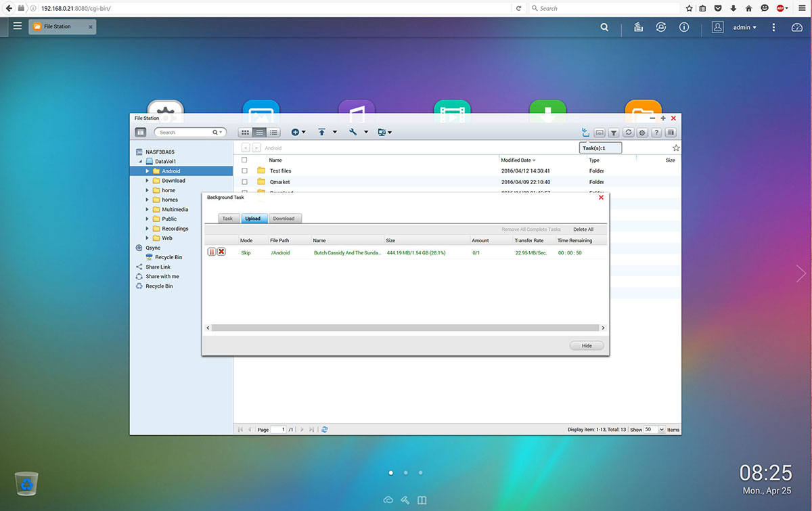Toggle the select-all checkbox in Name header
This screenshot has width=812, height=511.
tap(245, 160)
